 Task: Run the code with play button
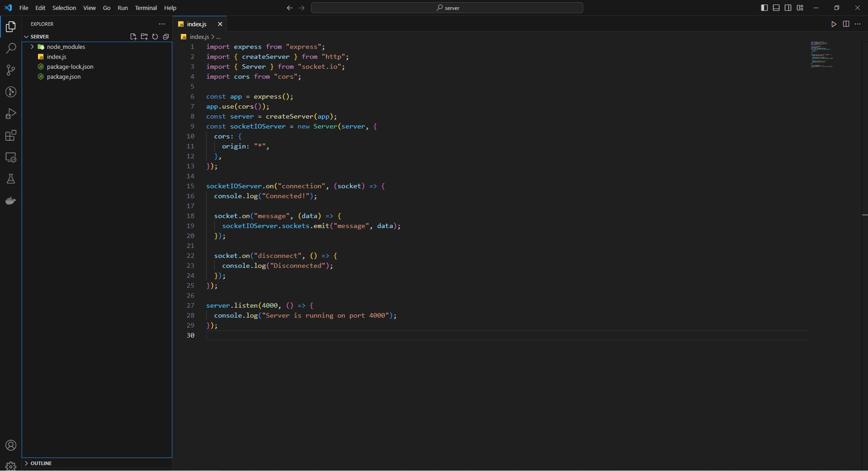tap(834, 24)
